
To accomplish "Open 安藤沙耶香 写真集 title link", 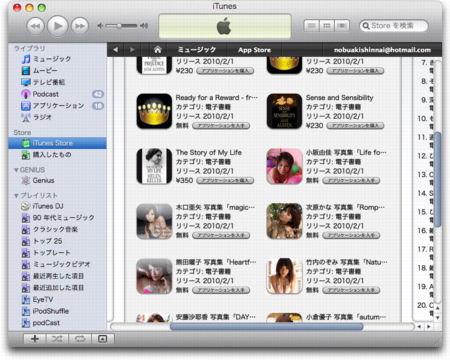I will click(216, 317).
